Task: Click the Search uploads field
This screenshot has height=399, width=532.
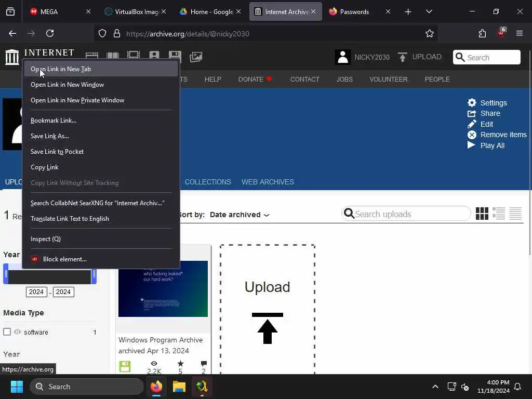Action: coord(406,214)
